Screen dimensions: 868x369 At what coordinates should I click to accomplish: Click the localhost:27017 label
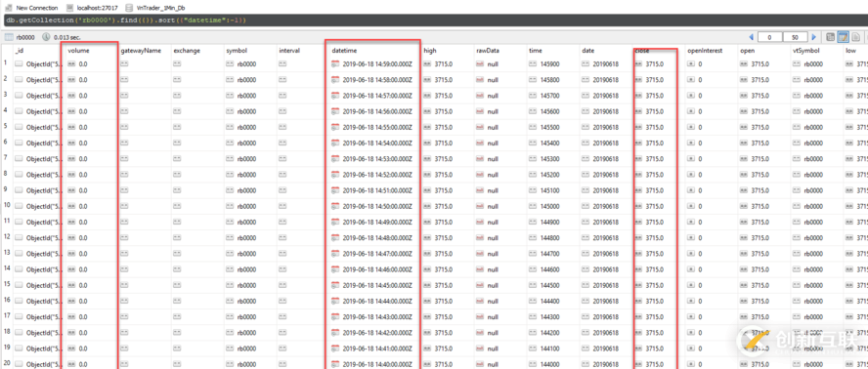click(x=98, y=8)
